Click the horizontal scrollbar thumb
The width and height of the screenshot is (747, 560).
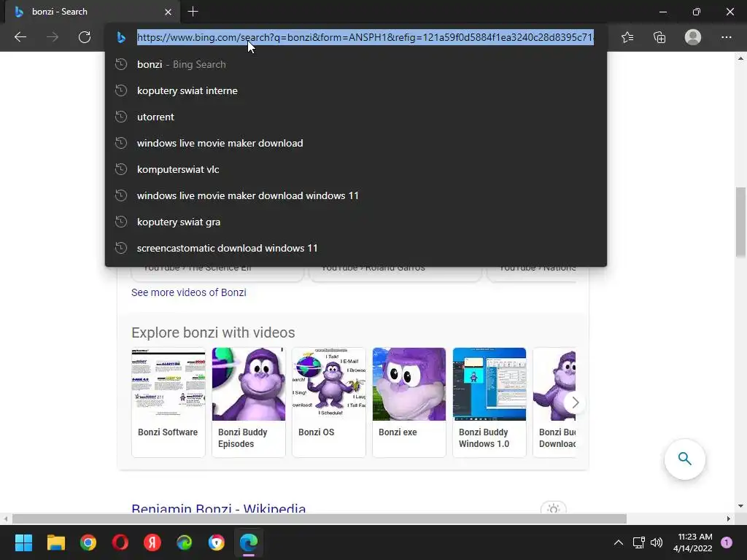(x=320, y=518)
